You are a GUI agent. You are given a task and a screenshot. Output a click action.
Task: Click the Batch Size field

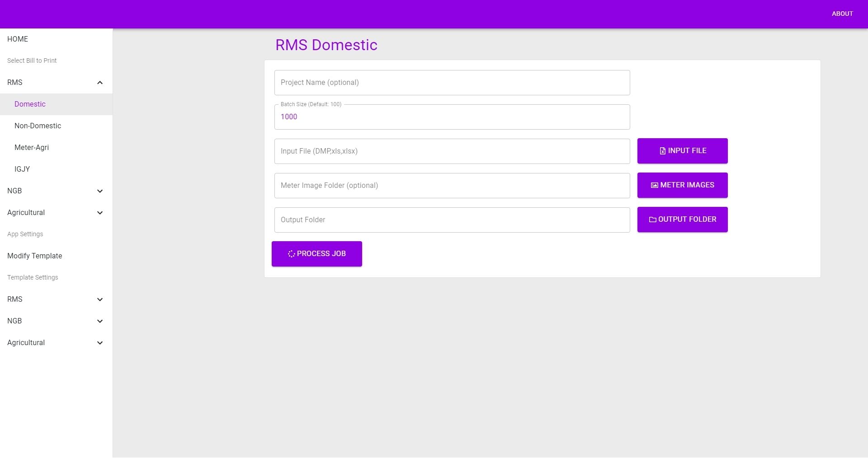click(452, 117)
